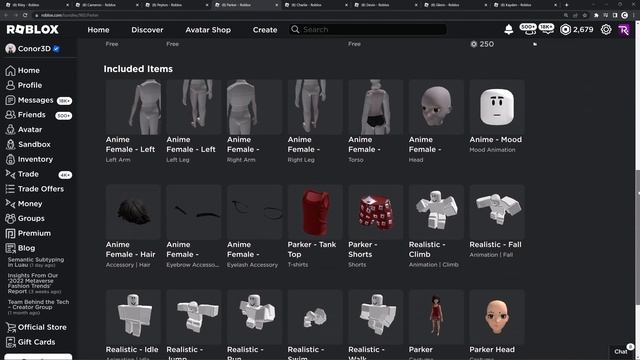Open the Eyebrow Accessory item thumbnail
This screenshot has height=360, width=640.
tap(194, 212)
